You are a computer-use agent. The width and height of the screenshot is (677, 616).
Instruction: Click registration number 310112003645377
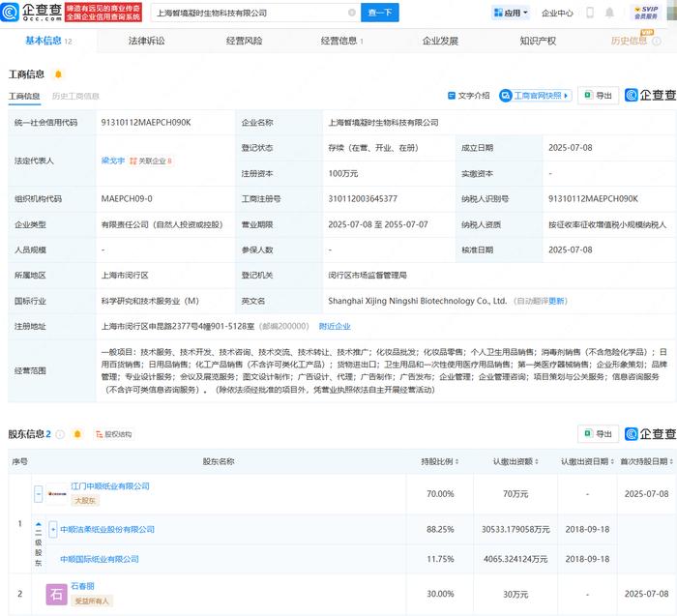click(x=363, y=199)
